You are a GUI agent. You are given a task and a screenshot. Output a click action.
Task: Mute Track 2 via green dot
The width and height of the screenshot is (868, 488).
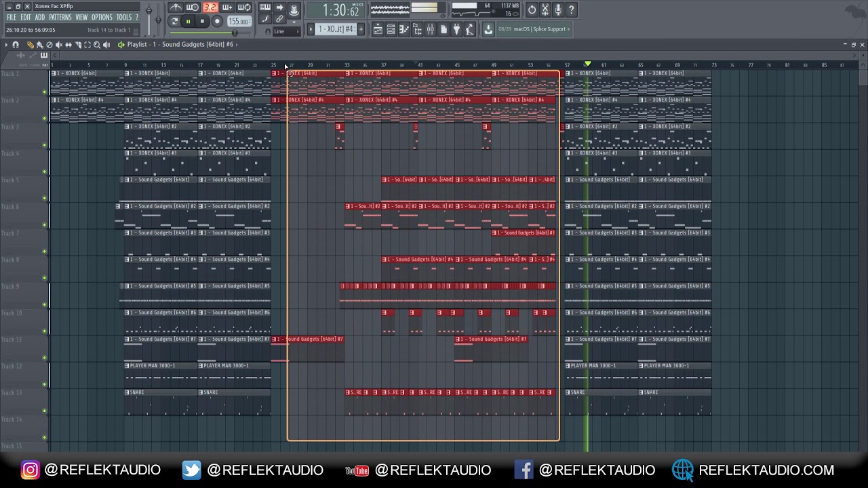click(x=45, y=119)
